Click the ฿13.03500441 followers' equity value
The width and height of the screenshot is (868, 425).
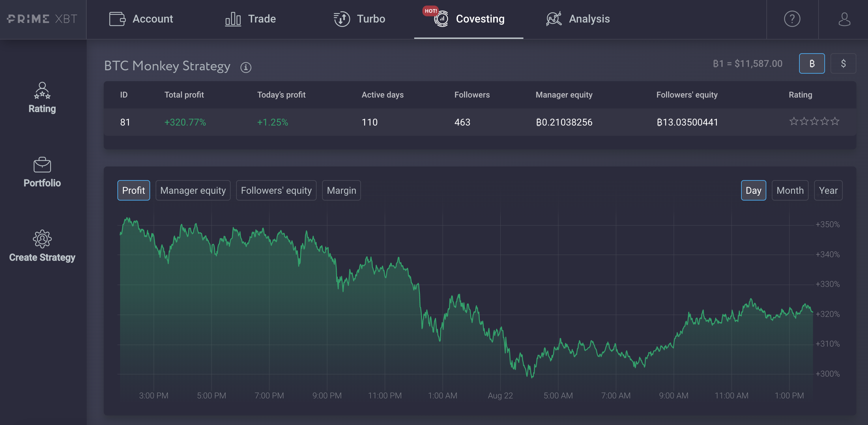pyautogui.click(x=687, y=122)
